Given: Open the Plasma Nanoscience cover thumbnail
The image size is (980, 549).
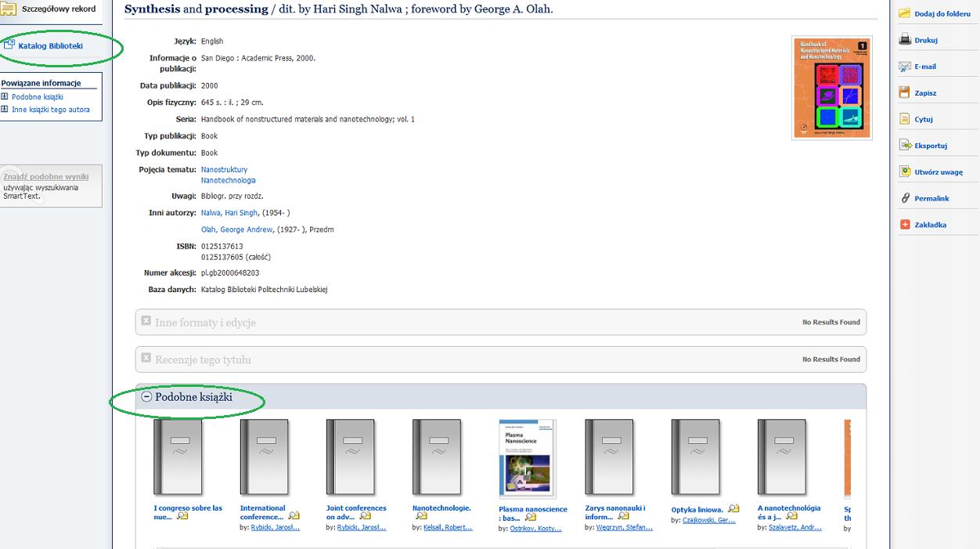Looking at the screenshot, I should tap(528, 459).
